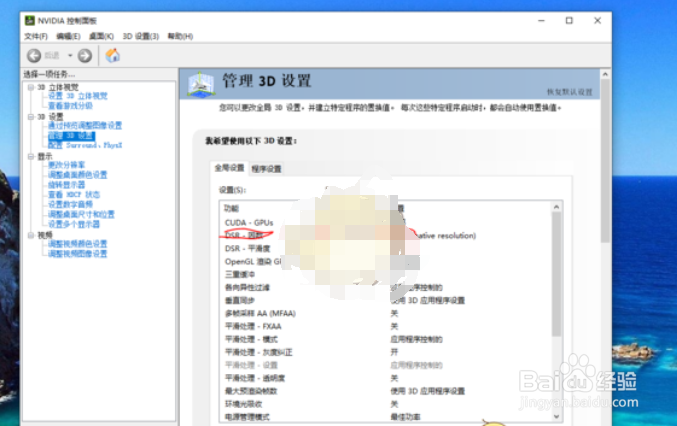Open the 桌面(K) menu
Image resolution: width=677 pixels, height=426 pixels.
(x=101, y=36)
